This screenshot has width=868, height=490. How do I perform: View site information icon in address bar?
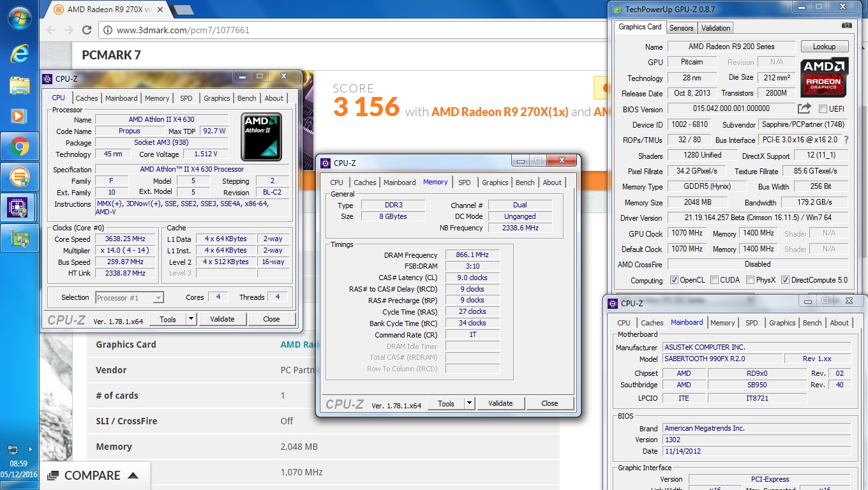108,30
